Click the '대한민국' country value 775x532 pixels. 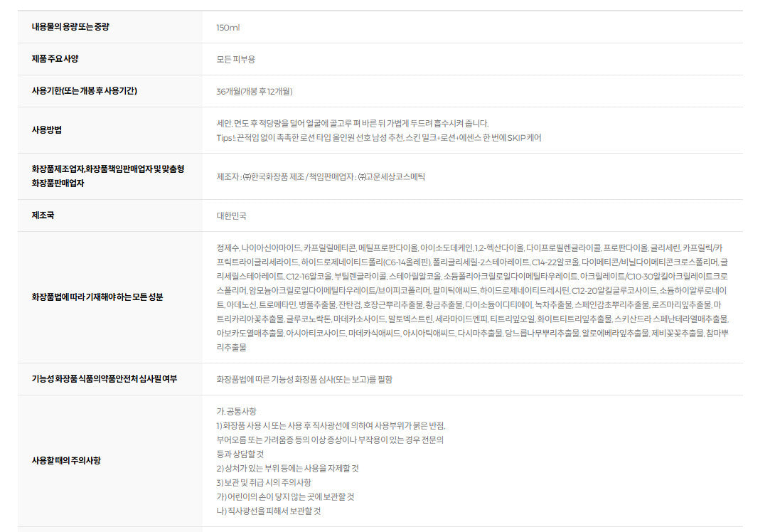232,216
